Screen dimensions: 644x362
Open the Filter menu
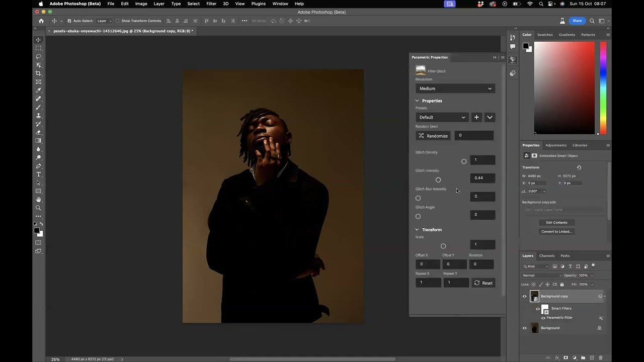(211, 4)
